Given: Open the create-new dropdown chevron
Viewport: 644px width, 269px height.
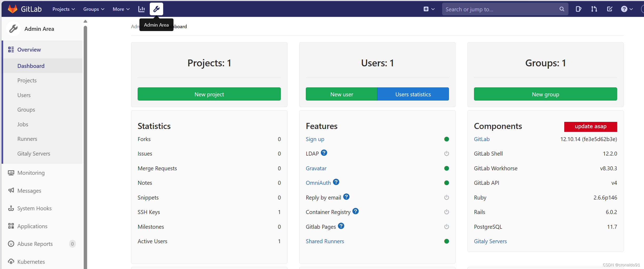Looking at the screenshot, I should point(433,9).
